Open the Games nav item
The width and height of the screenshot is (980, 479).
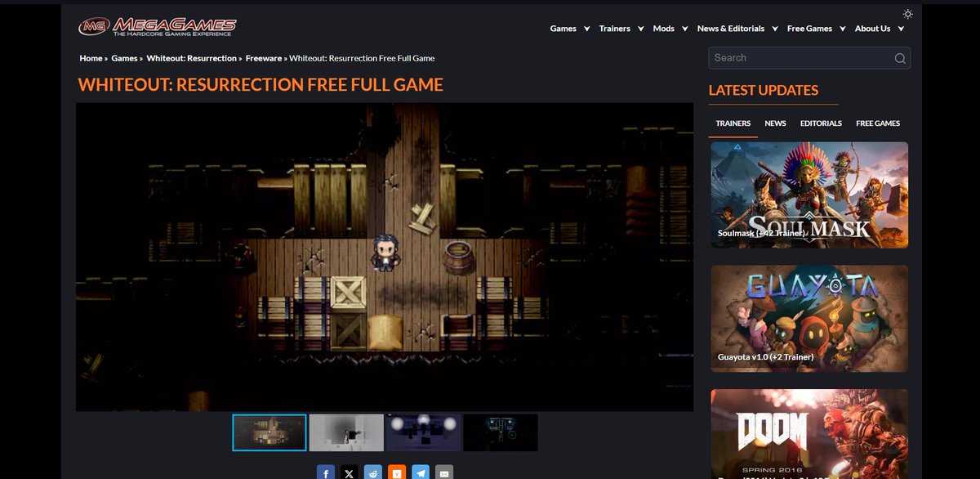tap(563, 29)
